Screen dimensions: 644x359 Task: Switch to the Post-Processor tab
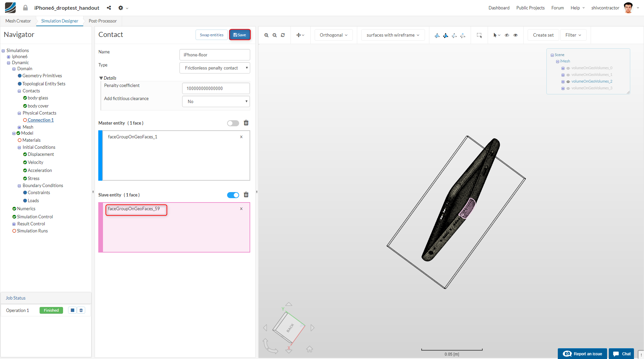[103, 21]
